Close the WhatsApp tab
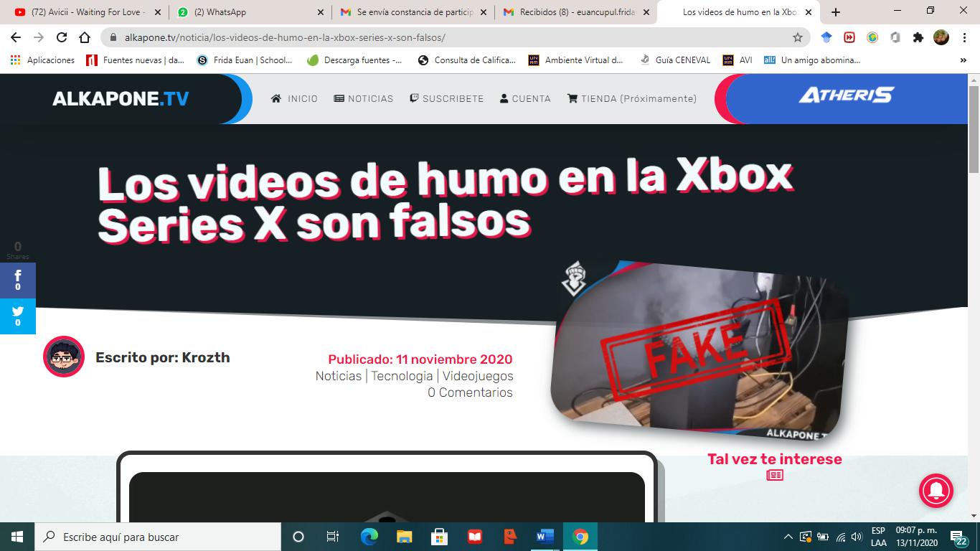The image size is (980, 551). (320, 12)
